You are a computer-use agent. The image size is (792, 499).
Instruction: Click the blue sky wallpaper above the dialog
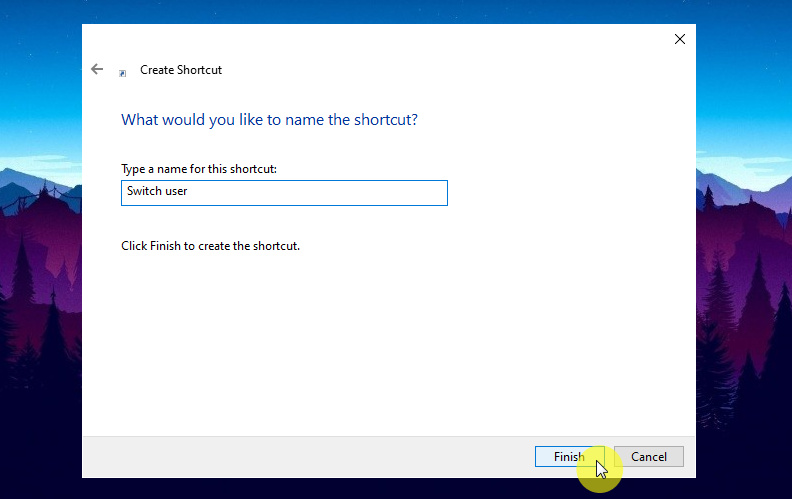tap(400, 11)
